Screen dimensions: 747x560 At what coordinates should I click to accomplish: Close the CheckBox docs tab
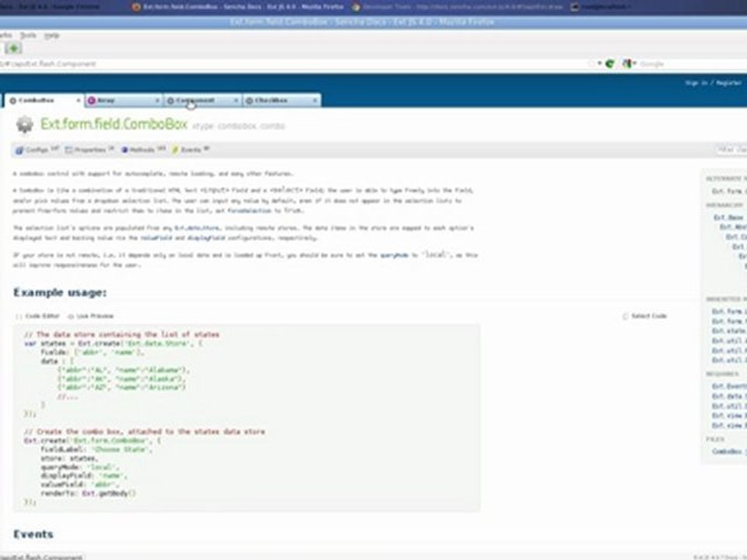315,100
